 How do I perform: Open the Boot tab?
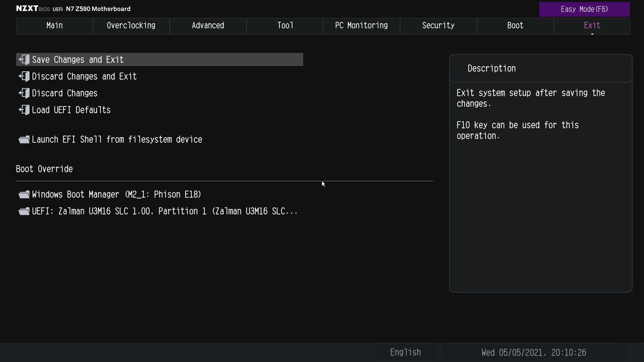[x=515, y=26]
